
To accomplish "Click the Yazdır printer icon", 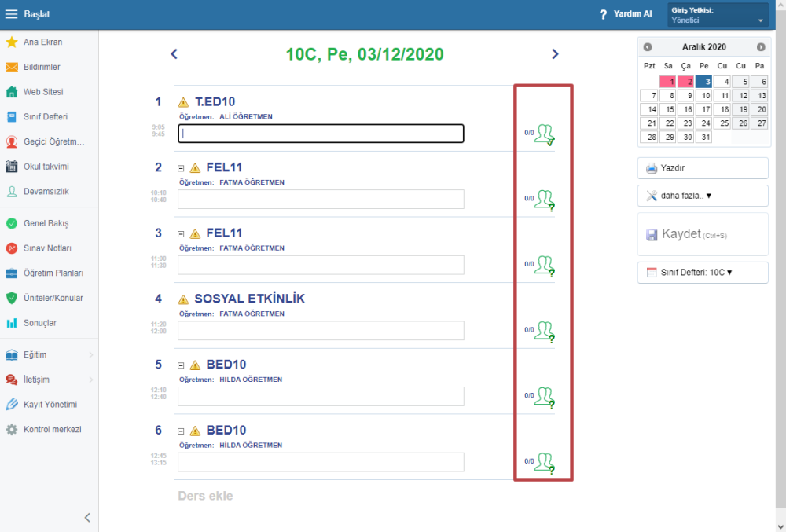I will point(652,168).
